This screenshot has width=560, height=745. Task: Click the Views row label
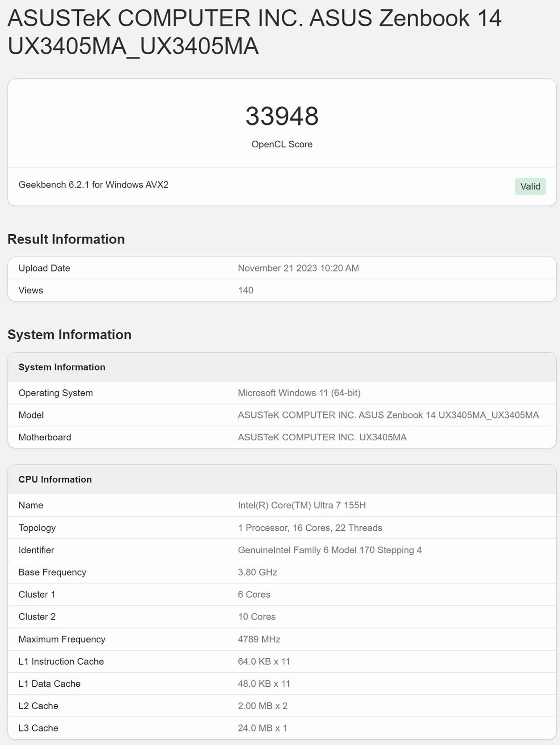coord(31,290)
